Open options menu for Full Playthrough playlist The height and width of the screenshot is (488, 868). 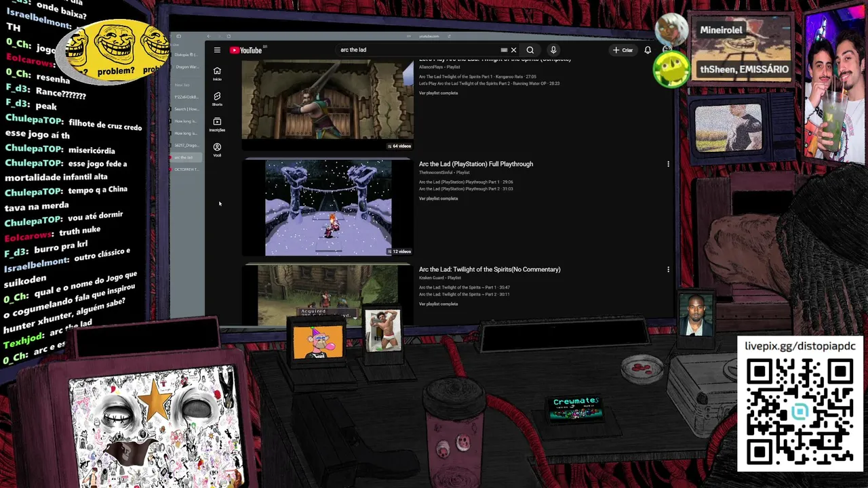point(668,164)
